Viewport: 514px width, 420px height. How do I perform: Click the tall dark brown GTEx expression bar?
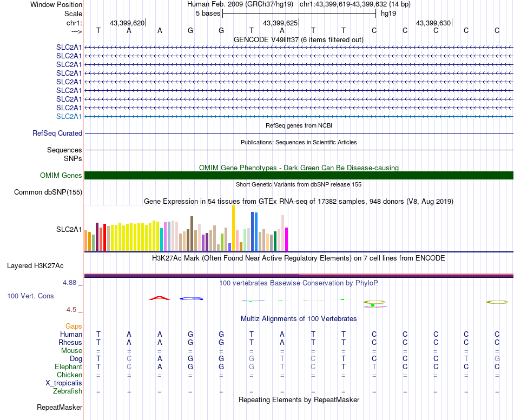pos(192,234)
